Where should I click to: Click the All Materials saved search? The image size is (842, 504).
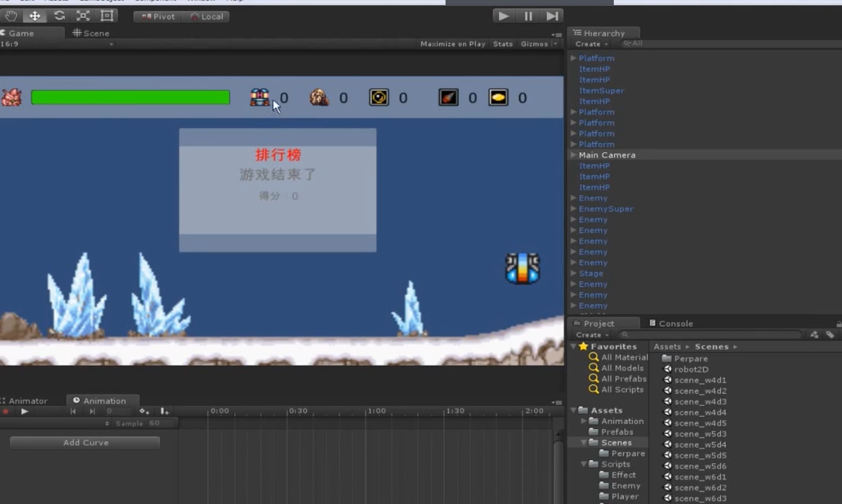click(618, 357)
